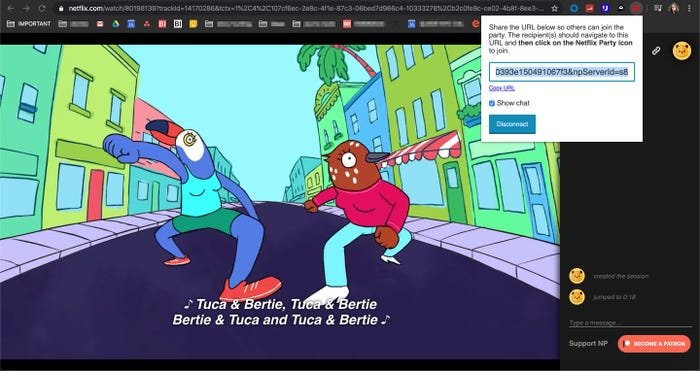Open the red BI bookmark icon
This screenshot has height=371, width=700.
[x=162, y=24]
